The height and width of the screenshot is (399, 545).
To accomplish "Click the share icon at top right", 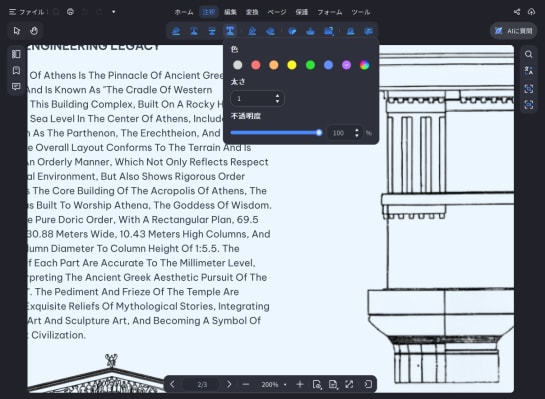I will point(517,12).
